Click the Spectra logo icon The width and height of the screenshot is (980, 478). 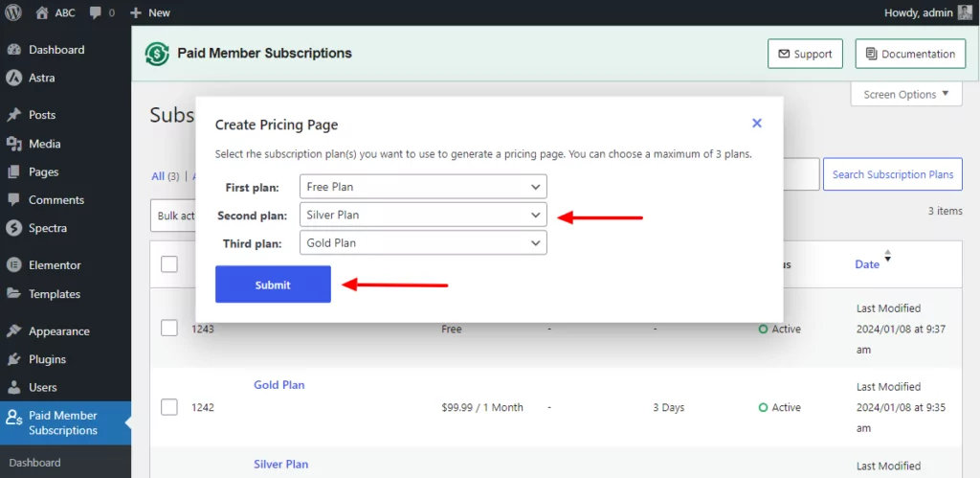13,228
